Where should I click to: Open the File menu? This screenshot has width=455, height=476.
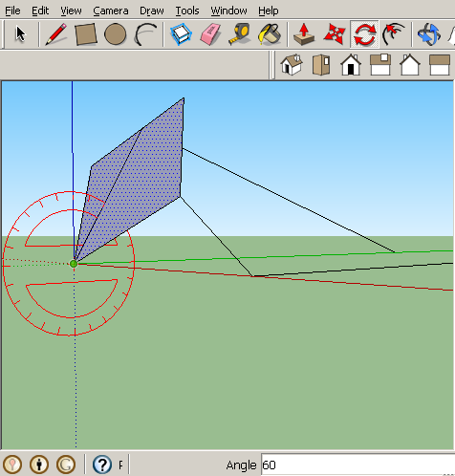pos(12,11)
